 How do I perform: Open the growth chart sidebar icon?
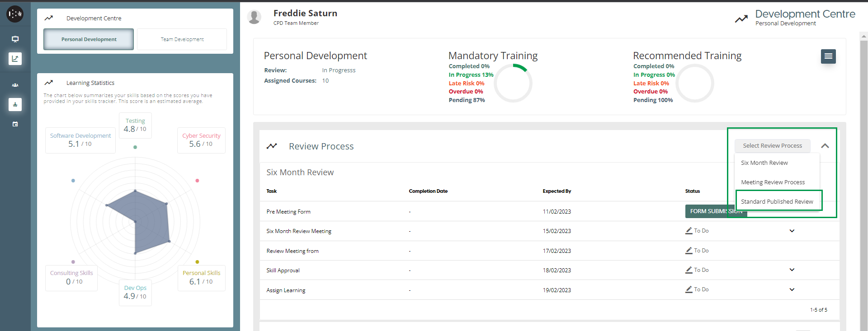pos(15,58)
